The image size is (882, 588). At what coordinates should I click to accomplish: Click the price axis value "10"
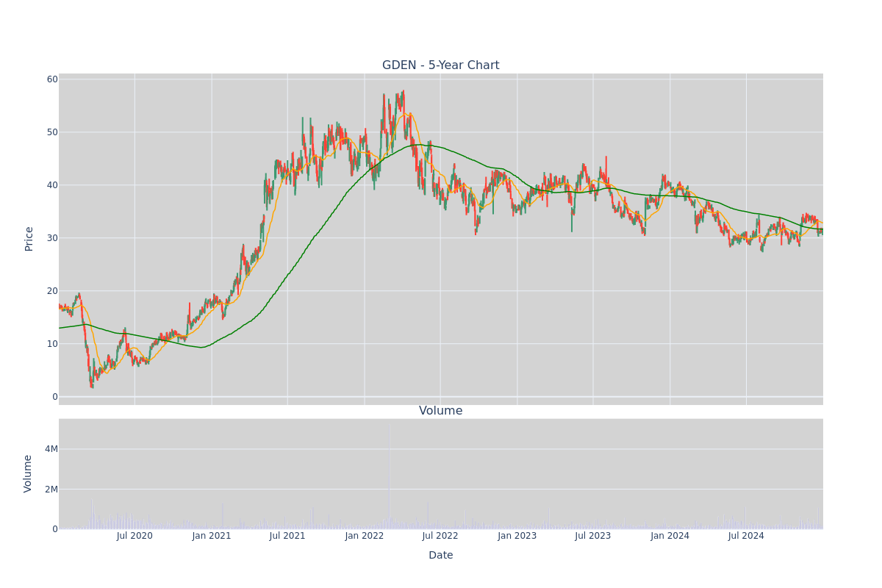click(52, 344)
